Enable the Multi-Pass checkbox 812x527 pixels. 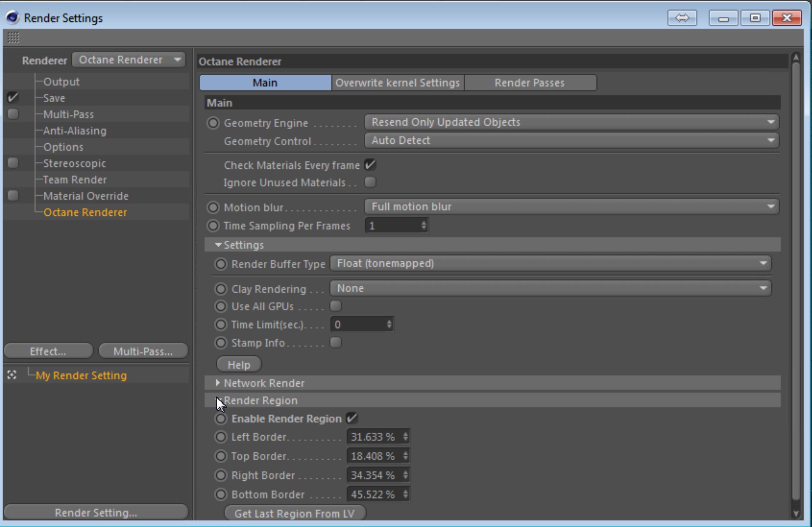[13, 114]
